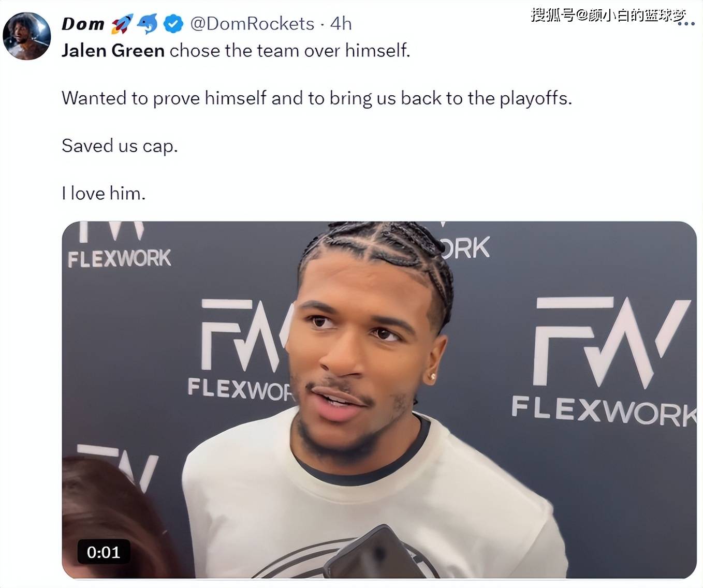Open Dom's profile avatar picture

tap(27, 36)
